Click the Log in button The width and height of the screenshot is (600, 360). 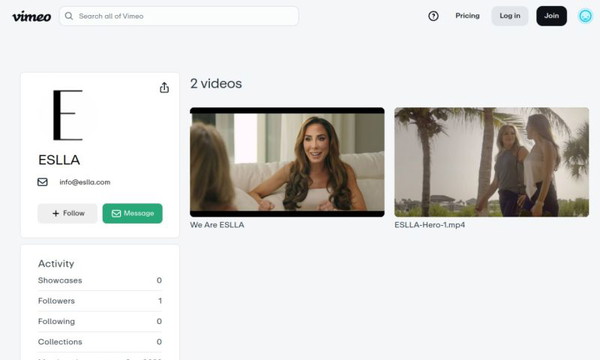pos(510,16)
